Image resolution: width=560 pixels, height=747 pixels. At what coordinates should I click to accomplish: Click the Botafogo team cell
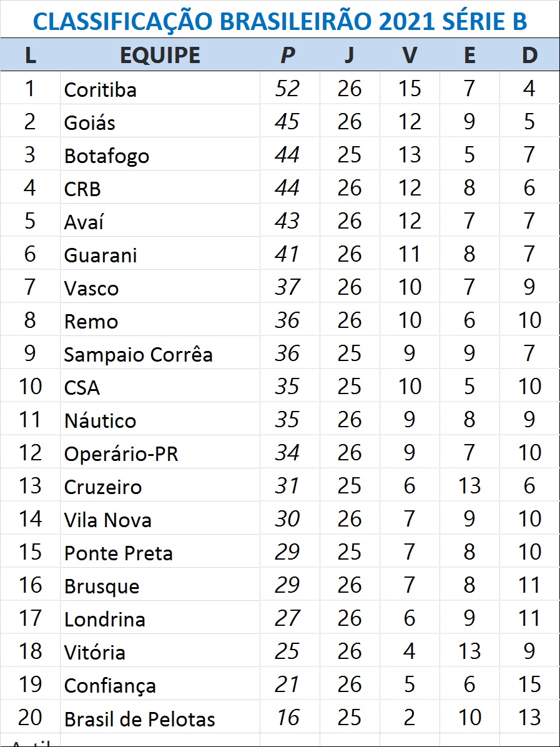(x=107, y=156)
